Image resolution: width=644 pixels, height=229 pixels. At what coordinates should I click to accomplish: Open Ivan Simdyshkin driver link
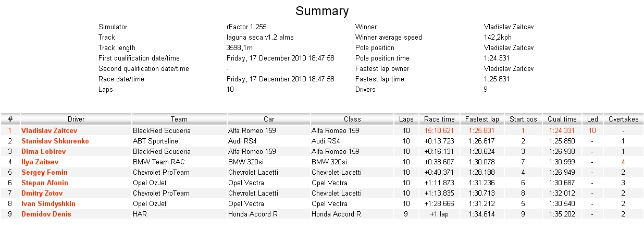tap(48, 203)
